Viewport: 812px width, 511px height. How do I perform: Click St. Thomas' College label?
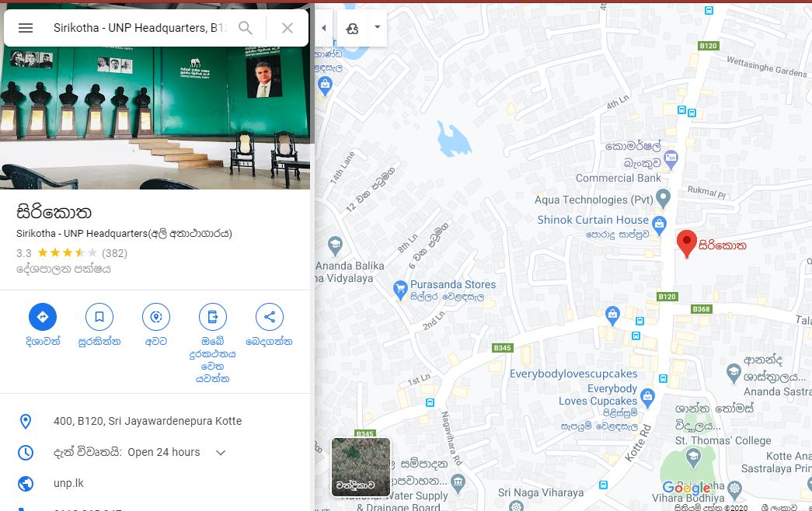tap(723, 440)
